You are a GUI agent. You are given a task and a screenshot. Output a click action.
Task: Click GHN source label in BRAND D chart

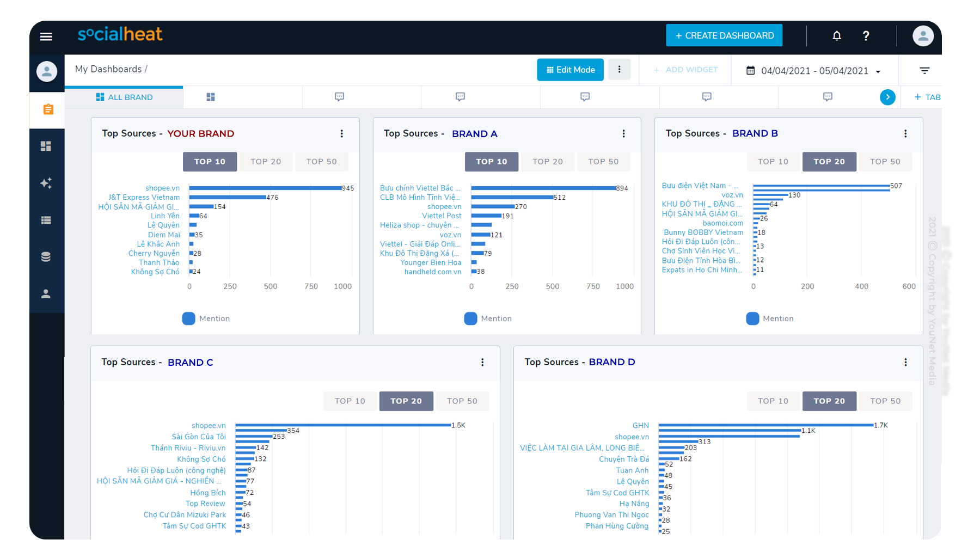point(641,426)
